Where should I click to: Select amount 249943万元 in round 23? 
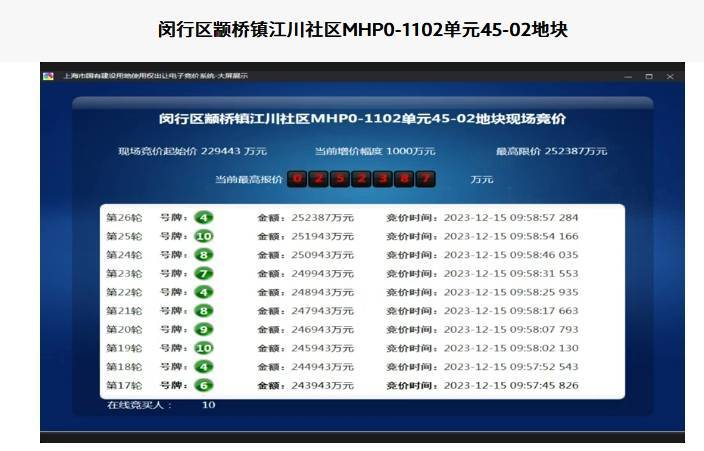tap(322, 274)
